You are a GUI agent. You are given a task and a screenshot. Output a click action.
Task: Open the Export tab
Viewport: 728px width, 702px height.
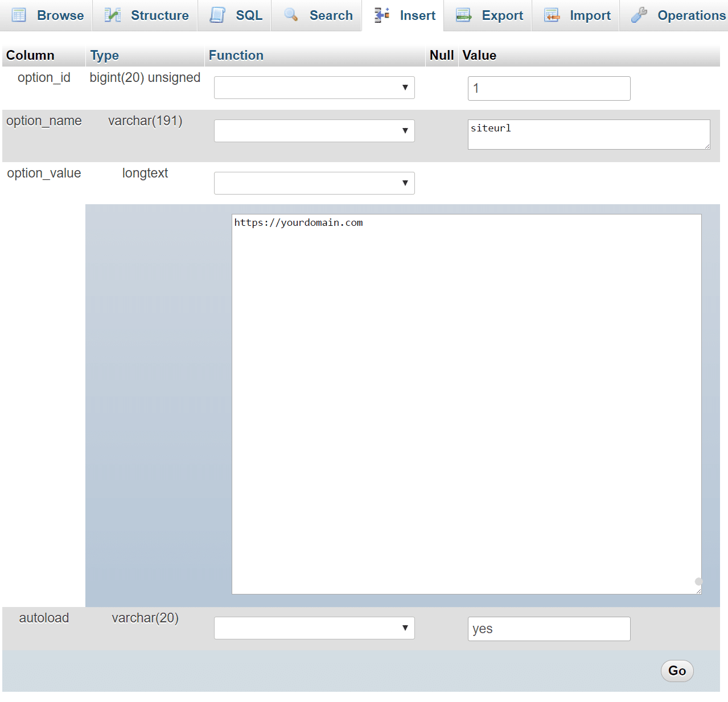point(501,15)
